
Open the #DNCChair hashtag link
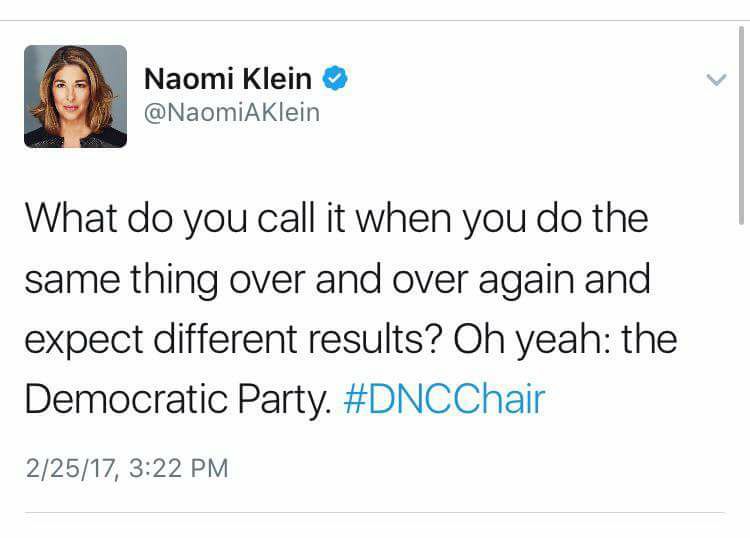(x=444, y=398)
